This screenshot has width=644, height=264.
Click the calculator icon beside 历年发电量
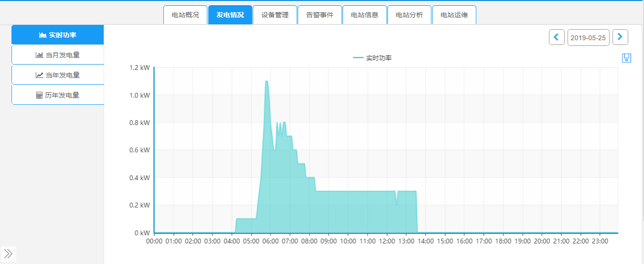click(40, 95)
